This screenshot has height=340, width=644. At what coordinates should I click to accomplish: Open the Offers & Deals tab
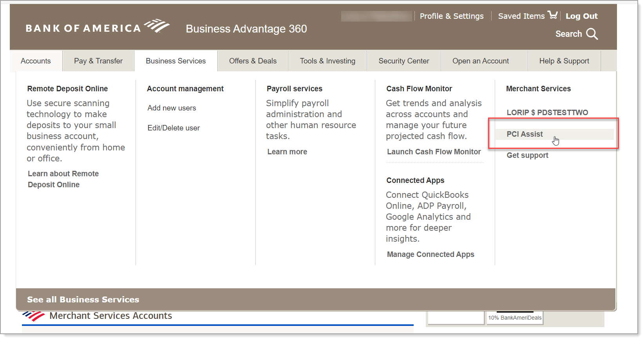tap(253, 61)
